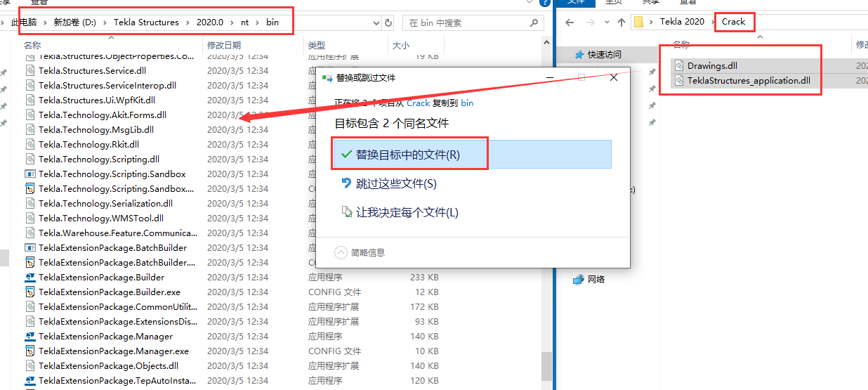Image resolution: width=868 pixels, height=390 pixels.
Task: Click 新加卷 (D:) breadcrumb segment
Action: point(74,22)
